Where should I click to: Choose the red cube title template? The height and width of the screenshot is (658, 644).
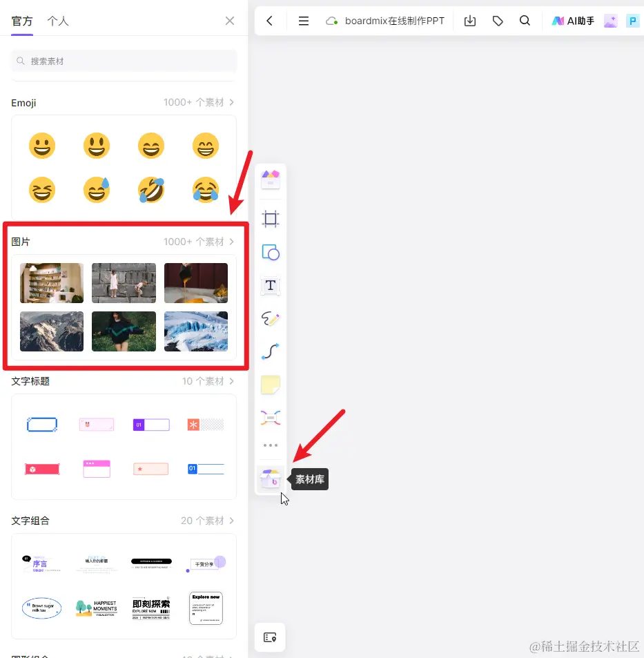pyautogui.click(x=42, y=469)
